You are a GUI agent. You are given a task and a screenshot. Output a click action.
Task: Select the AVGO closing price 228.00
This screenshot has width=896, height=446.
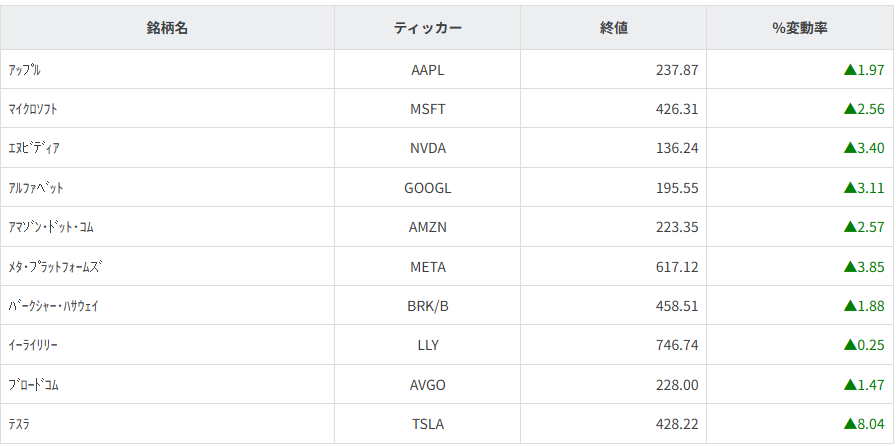[x=677, y=385]
